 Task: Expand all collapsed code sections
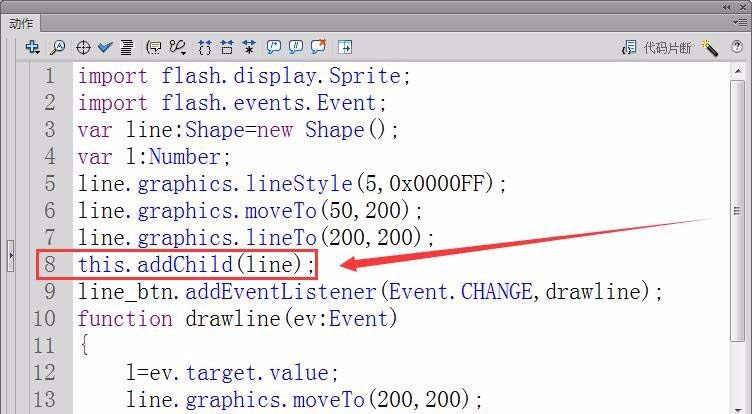pos(249,47)
